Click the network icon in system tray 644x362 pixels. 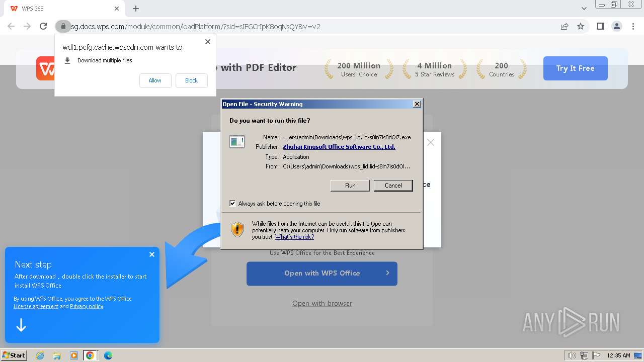(x=584, y=355)
